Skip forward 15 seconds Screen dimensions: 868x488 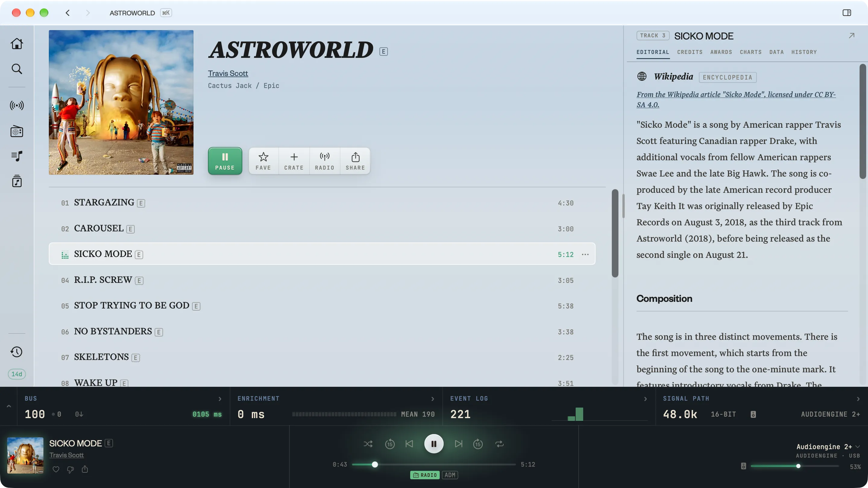[478, 444]
